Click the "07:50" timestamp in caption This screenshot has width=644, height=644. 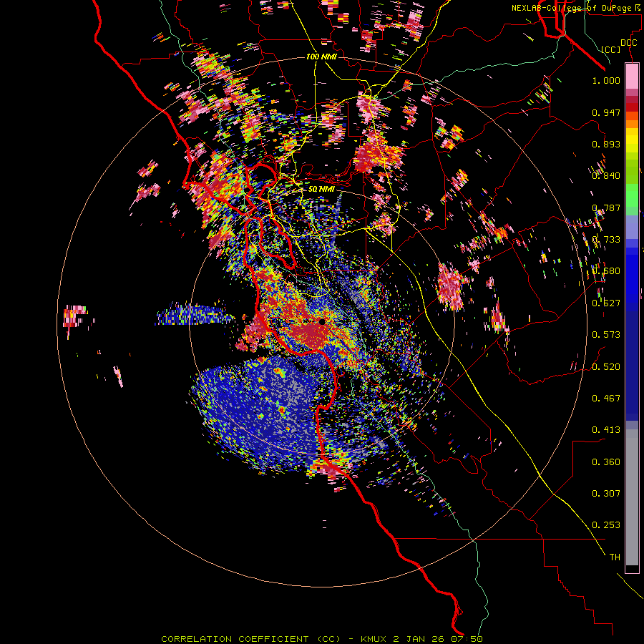click(x=466, y=639)
